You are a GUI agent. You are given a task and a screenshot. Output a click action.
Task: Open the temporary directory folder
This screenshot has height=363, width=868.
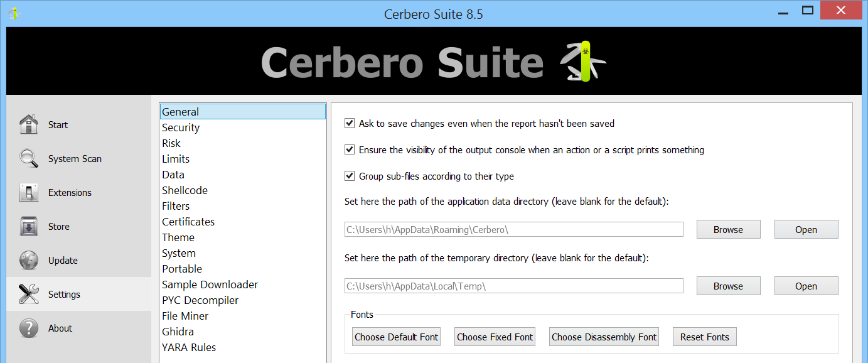(806, 286)
